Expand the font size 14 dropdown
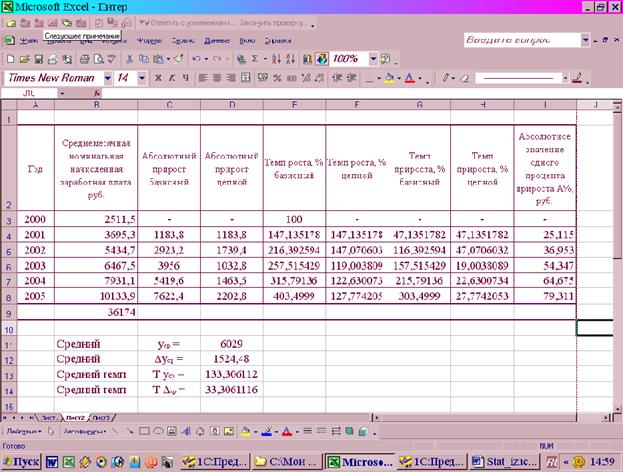This screenshot has width=623, height=472. 141,78
